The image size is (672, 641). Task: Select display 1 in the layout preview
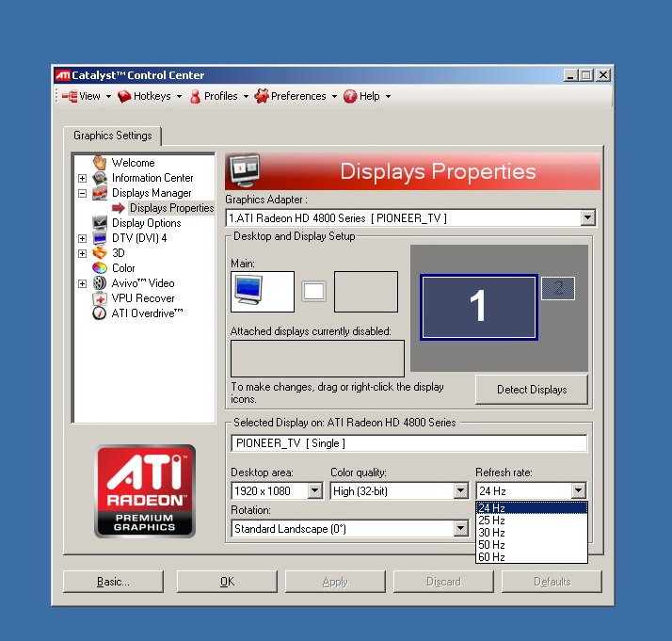[x=479, y=307]
